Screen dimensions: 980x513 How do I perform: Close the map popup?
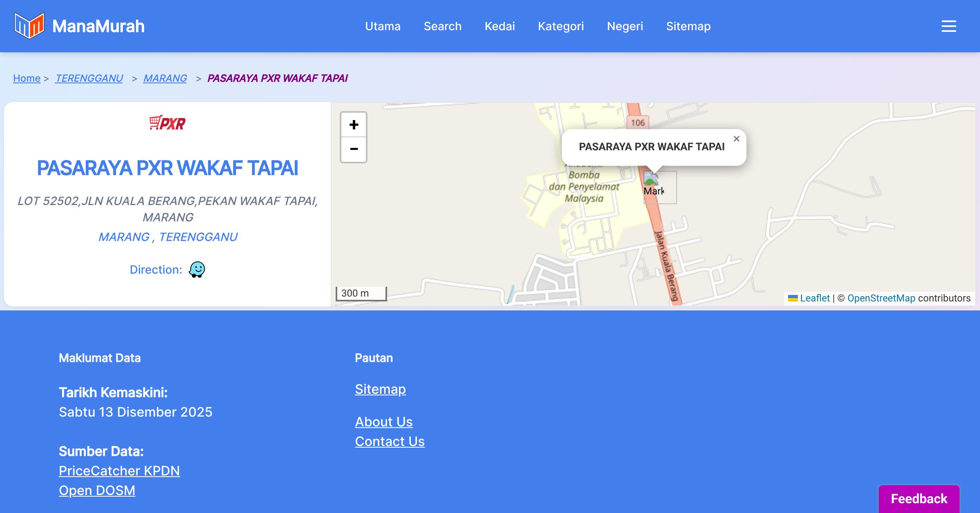click(736, 139)
